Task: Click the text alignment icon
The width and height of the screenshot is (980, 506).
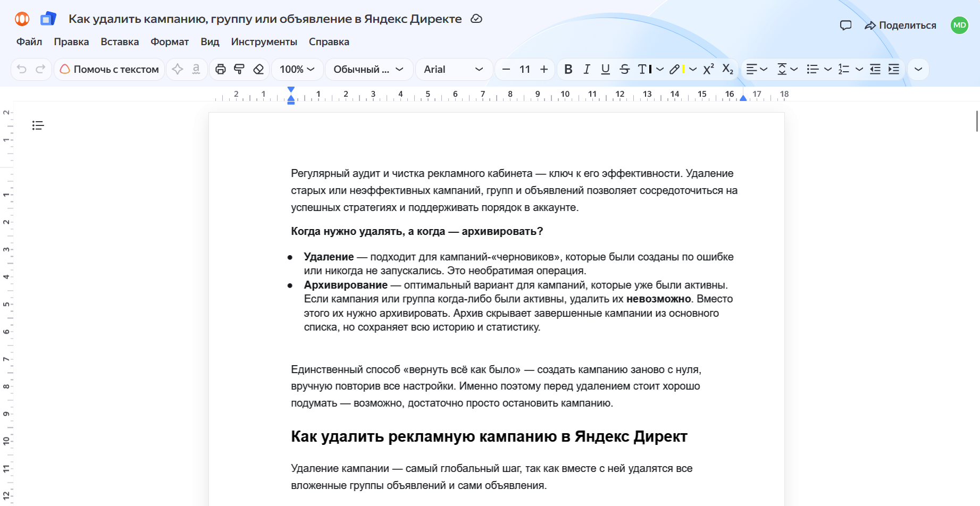Action: [751, 69]
